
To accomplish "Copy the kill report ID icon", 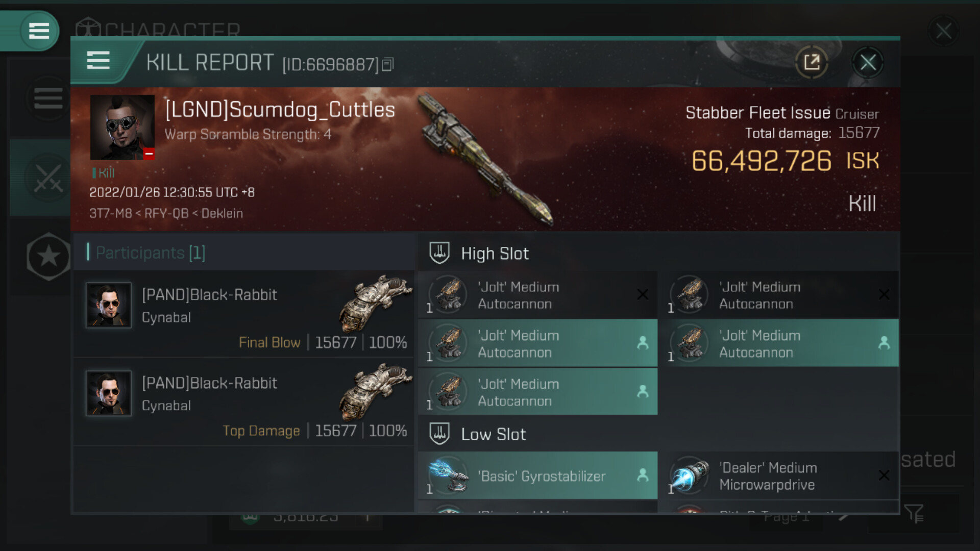I will pyautogui.click(x=387, y=64).
